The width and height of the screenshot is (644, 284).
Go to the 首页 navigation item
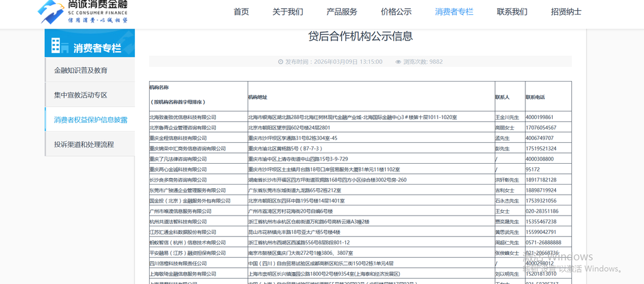(x=241, y=12)
